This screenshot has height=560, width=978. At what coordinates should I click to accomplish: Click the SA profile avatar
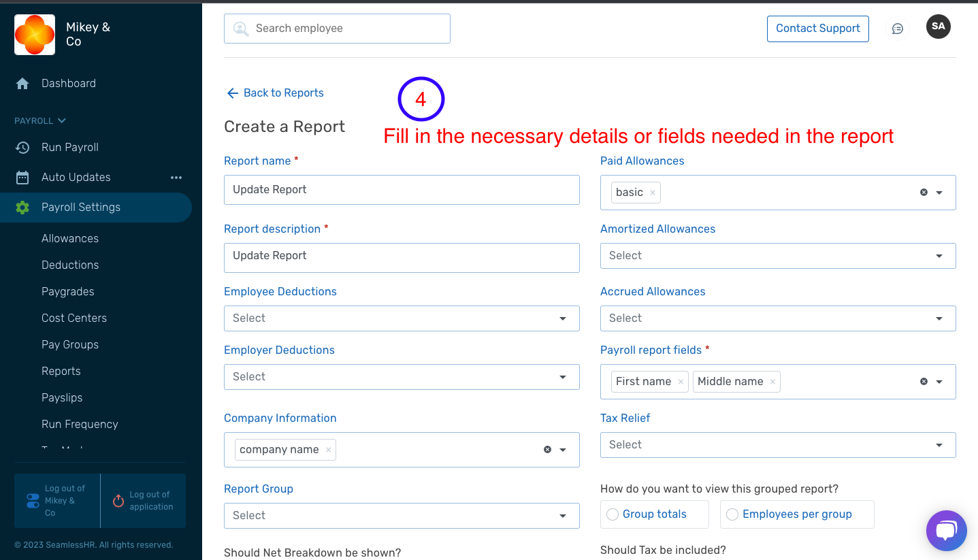938,27
